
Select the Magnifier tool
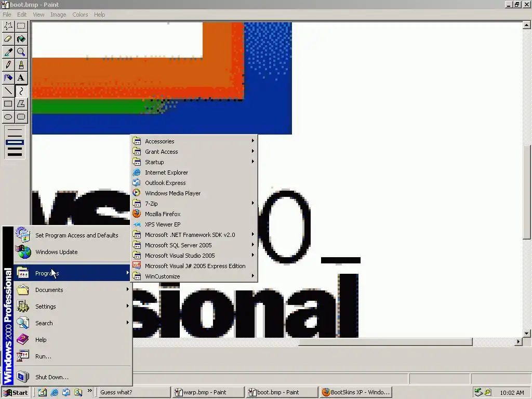(x=21, y=51)
